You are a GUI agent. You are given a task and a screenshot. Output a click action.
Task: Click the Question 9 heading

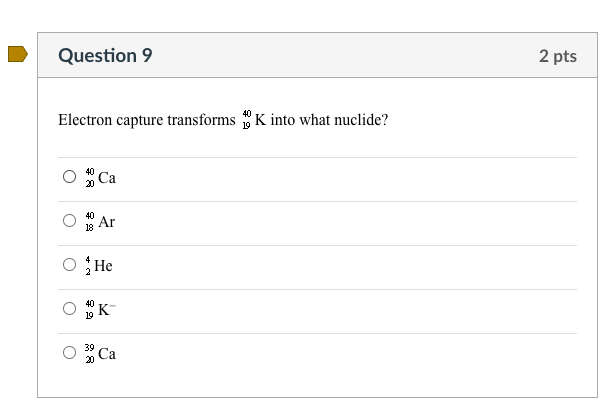click(105, 56)
